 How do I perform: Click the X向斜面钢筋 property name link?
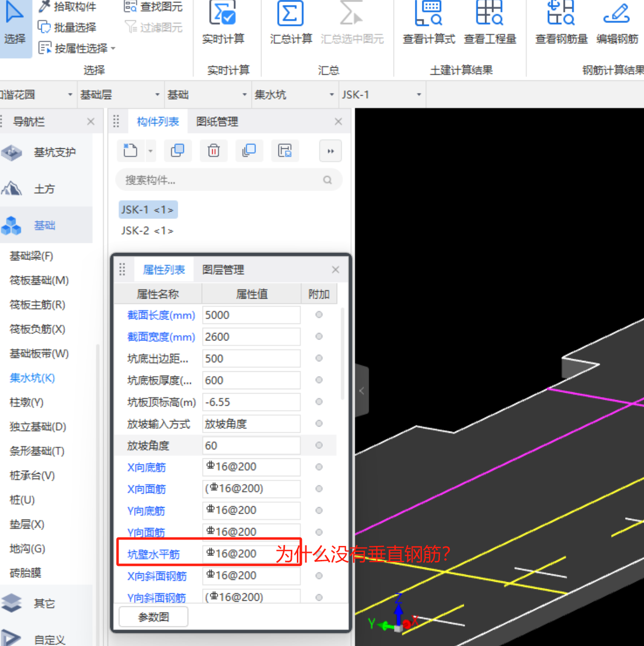(157, 576)
